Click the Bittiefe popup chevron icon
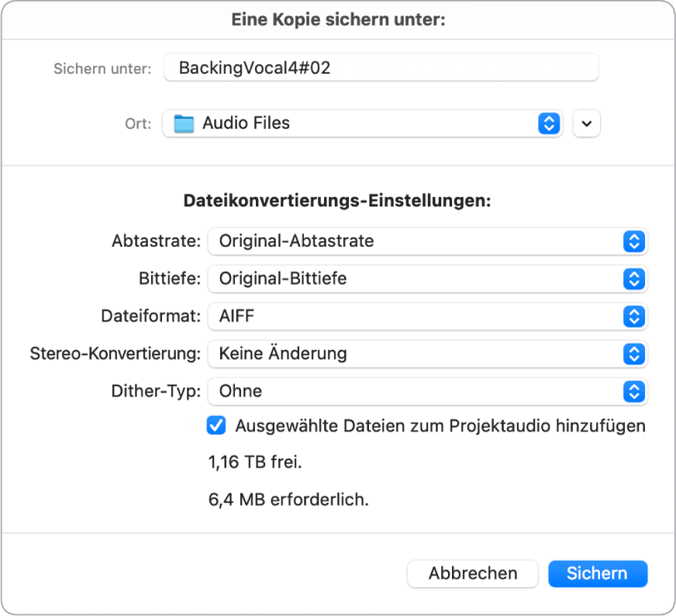 pos(636,278)
